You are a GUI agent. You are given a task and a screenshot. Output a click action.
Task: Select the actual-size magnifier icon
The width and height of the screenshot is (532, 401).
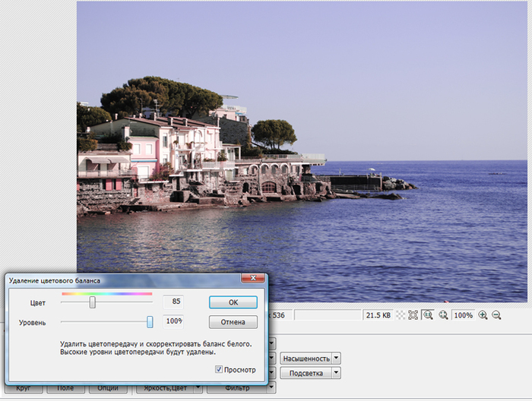click(x=428, y=315)
